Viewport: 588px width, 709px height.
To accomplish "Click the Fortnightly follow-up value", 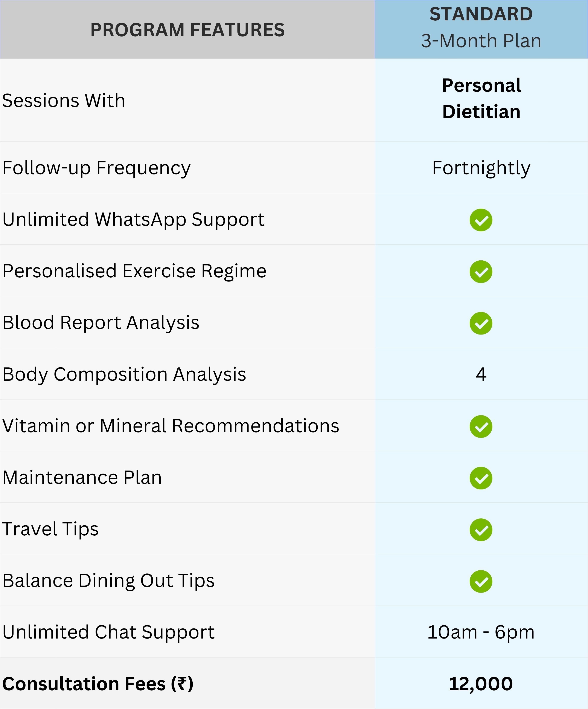I will [x=481, y=168].
